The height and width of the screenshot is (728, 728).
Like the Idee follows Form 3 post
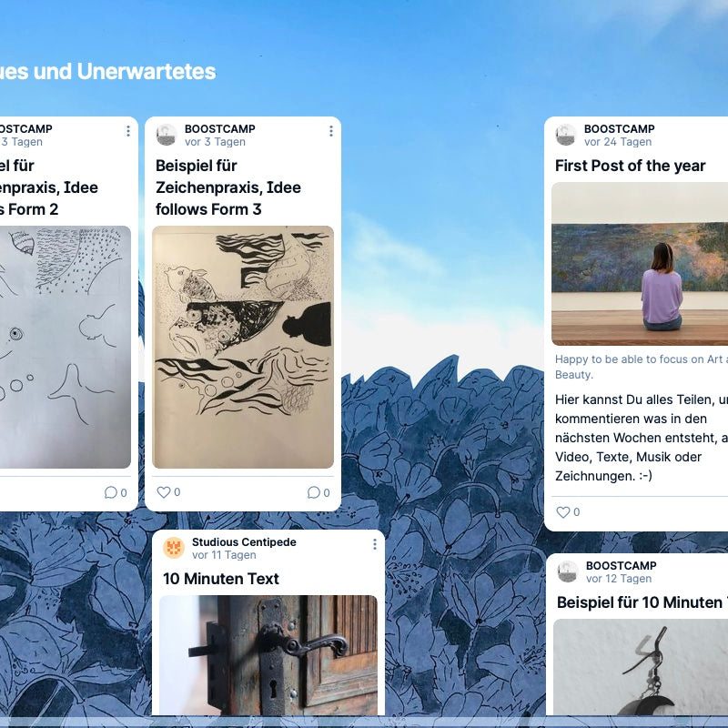[164, 492]
